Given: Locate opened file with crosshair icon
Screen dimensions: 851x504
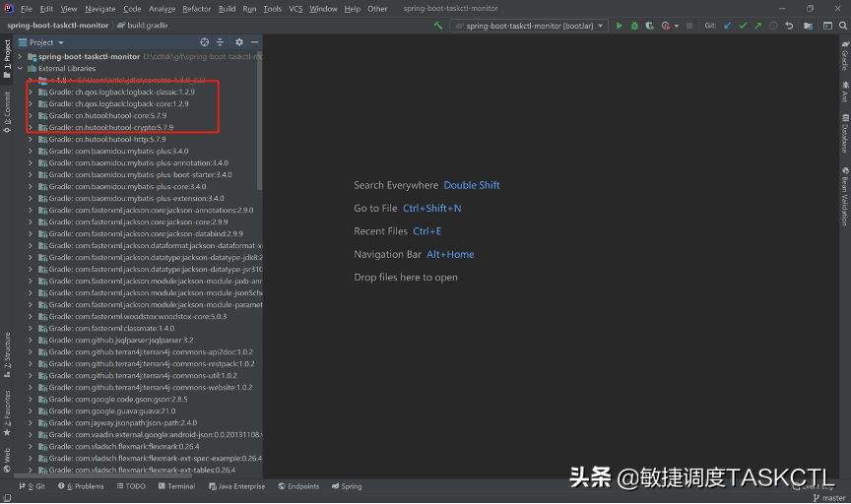Looking at the screenshot, I should coord(204,41).
